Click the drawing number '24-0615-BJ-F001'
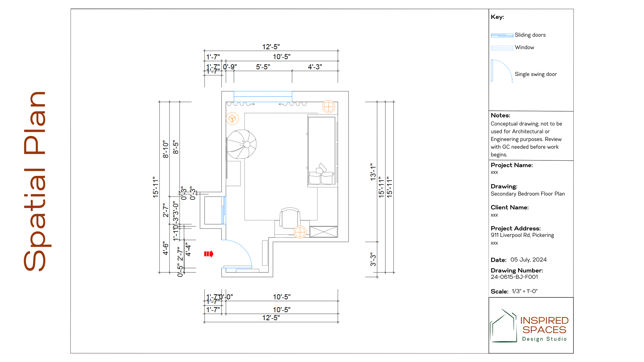 click(514, 277)
